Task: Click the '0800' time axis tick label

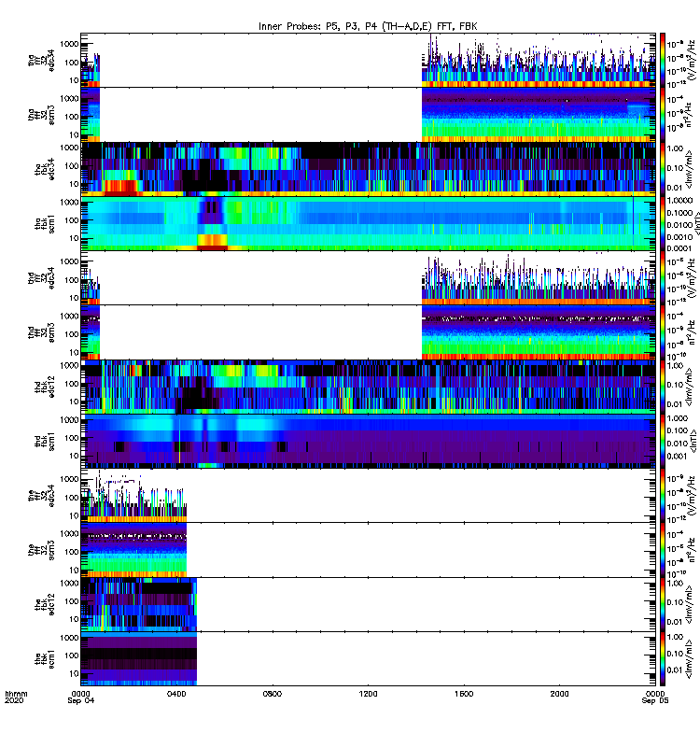Action: [x=273, y=694]
